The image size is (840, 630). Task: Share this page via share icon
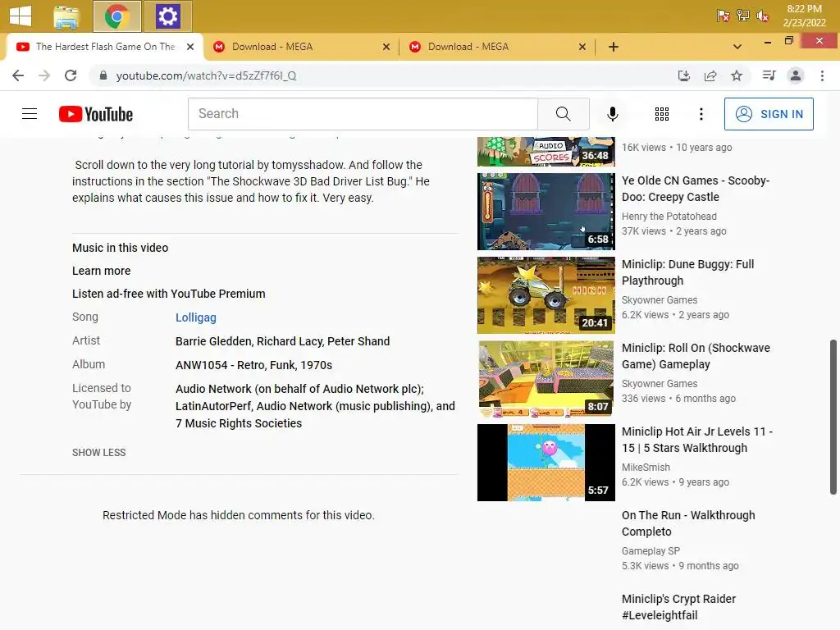710,75
